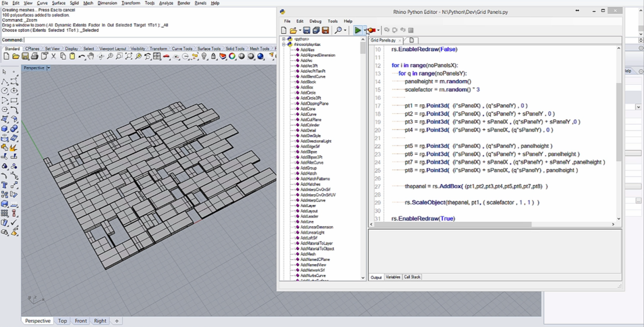The width and height of the screenshot is (644, 327).
Task: Select the Circle tool in sidebar
Action: coord(4,91)
